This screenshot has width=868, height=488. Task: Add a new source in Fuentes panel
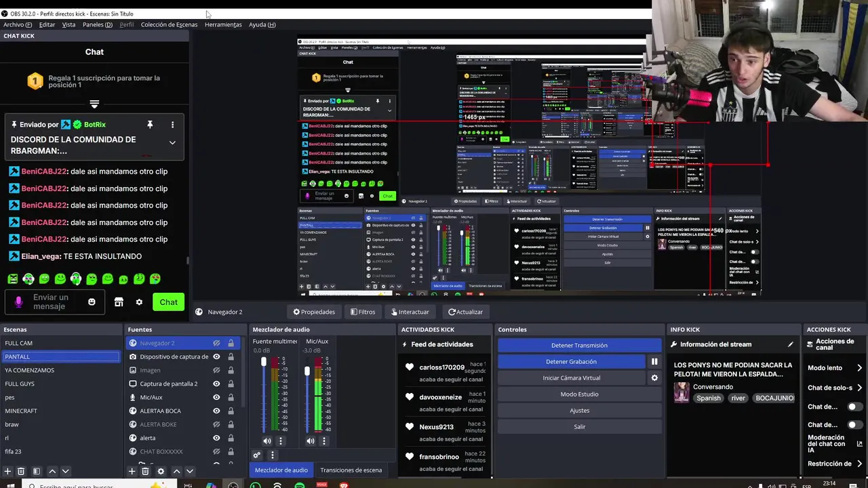132,471
